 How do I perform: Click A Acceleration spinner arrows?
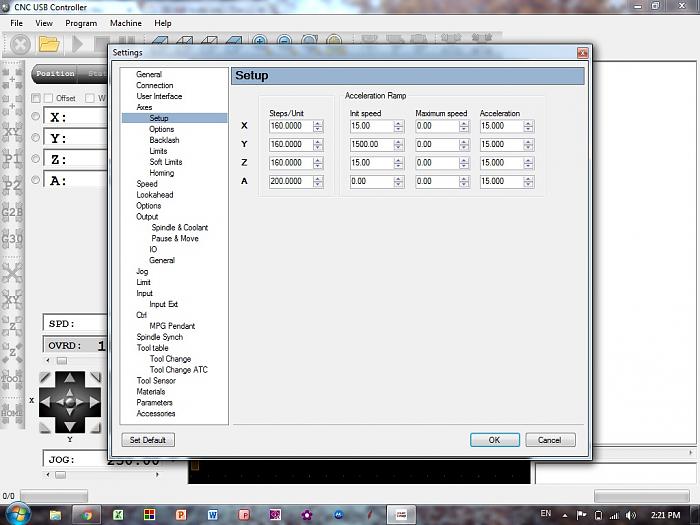tap(529, 181)
